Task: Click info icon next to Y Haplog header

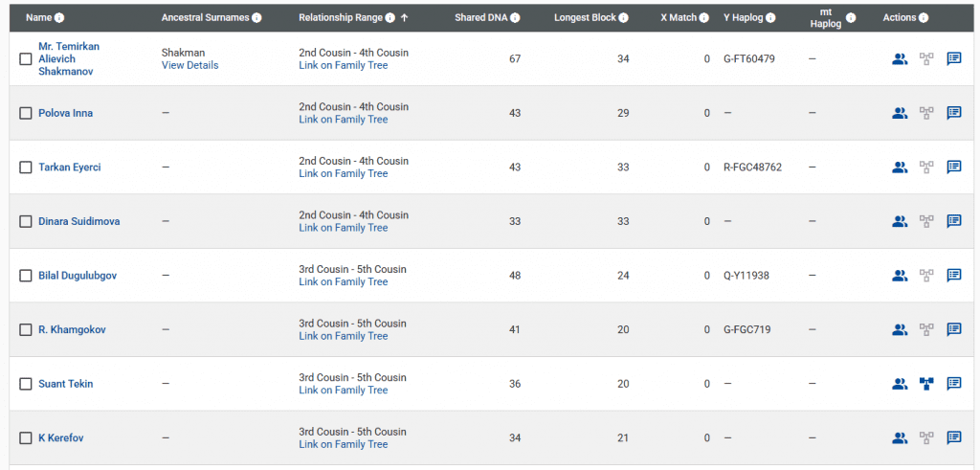Action: [x=771, y=18]
